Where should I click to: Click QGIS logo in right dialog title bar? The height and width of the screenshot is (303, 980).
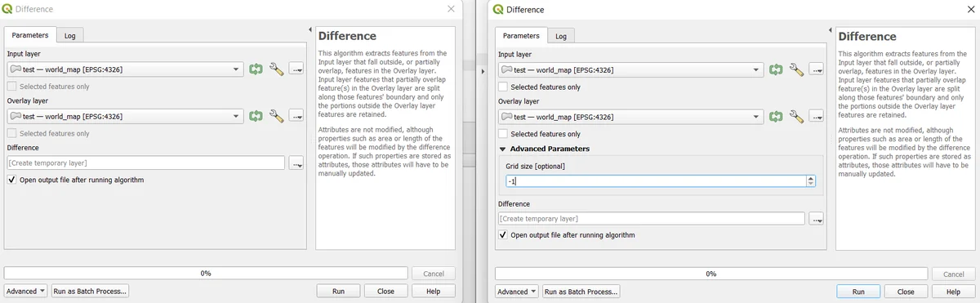click(x=498, y=9)
